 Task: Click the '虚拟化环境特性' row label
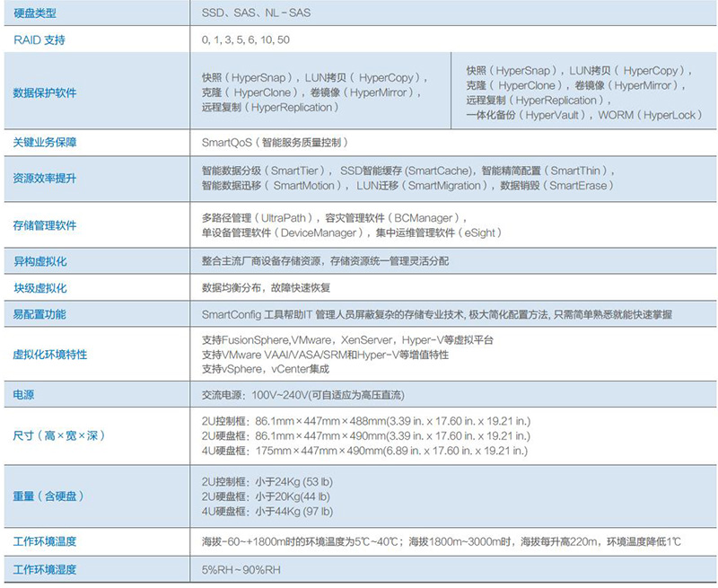(x=50, y=355)
